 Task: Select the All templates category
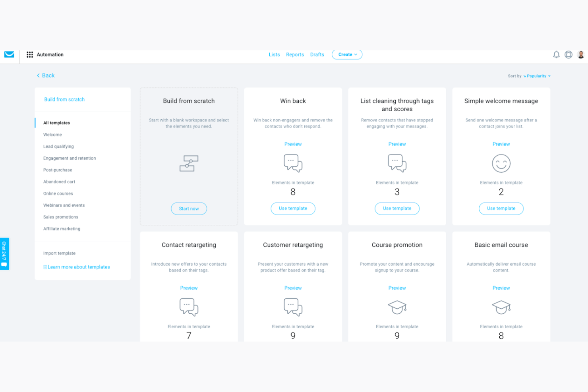click(x=56, y=123)
